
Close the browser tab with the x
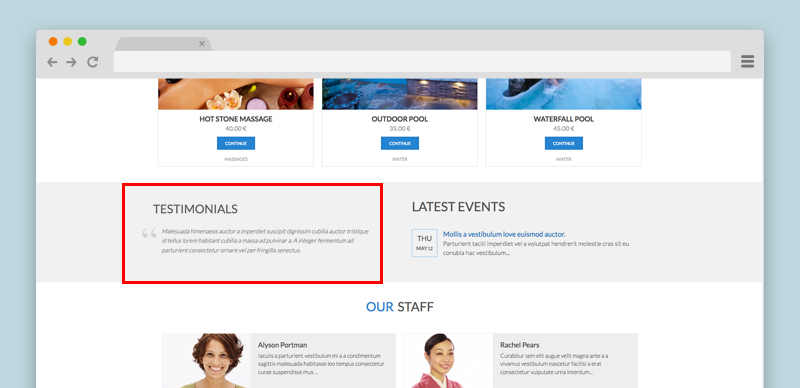coord(202,44)
